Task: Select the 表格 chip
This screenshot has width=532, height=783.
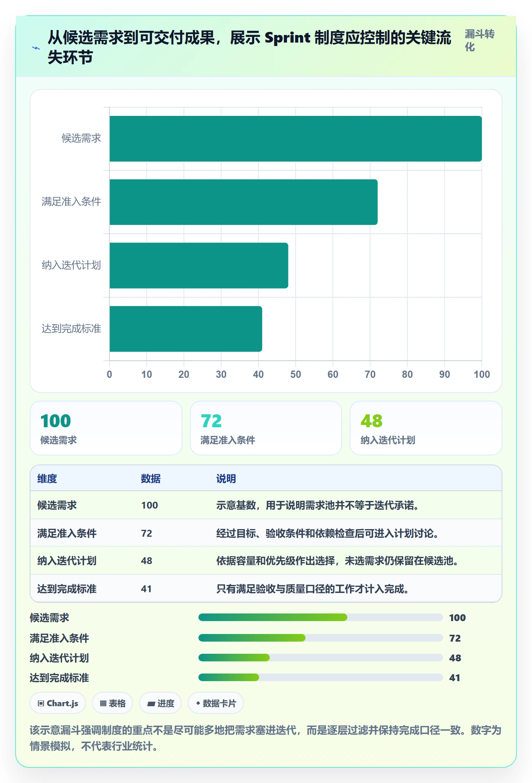Action: (112, 703)
